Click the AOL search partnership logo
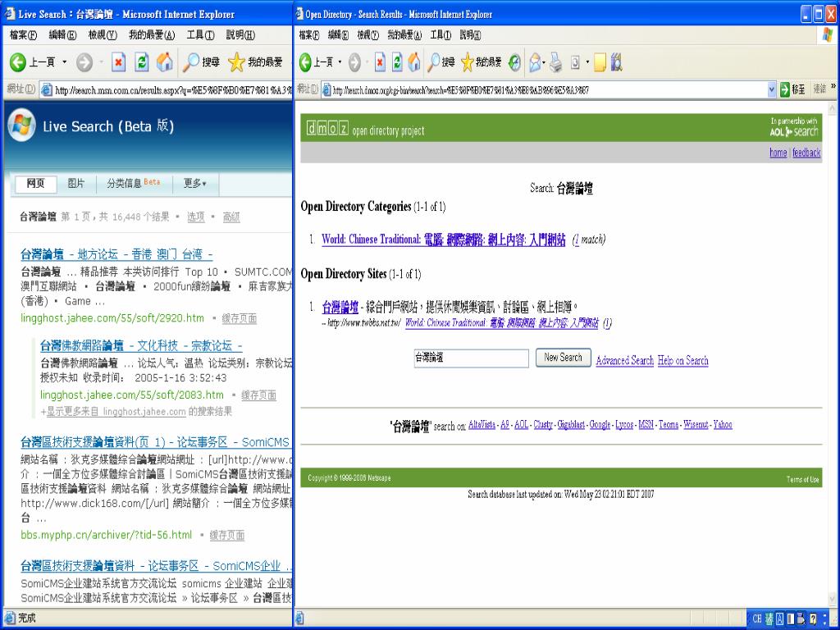The image size is (840, 630). pos(793,128)
